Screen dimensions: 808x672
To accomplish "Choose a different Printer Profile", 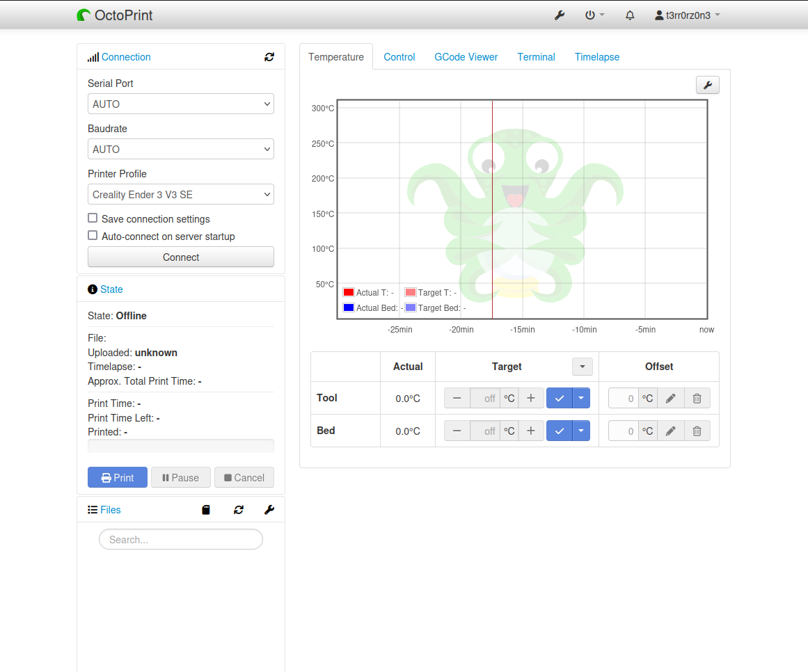I will pos(181,194).
